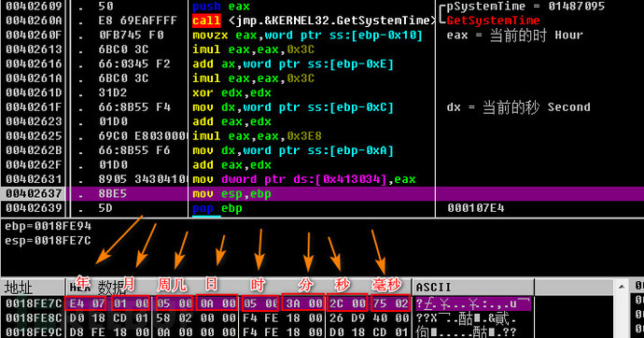Select address 0040261F row
This screenshot has width=644, height=338.
pyautogui.click(x=34, y=107)
